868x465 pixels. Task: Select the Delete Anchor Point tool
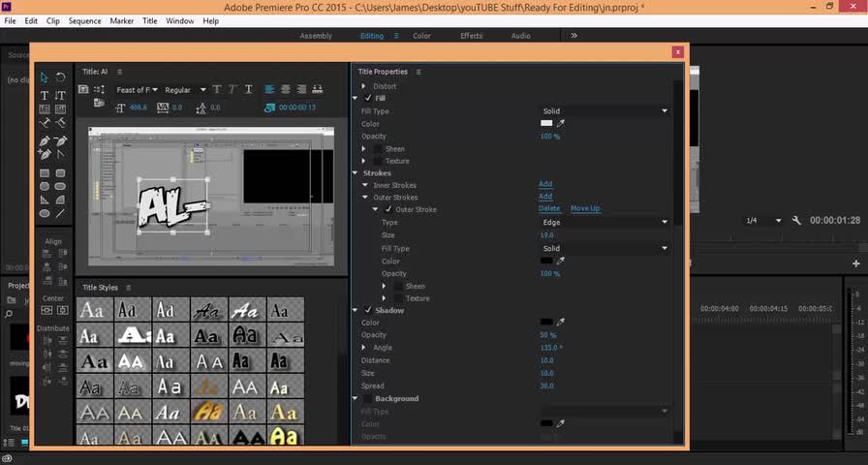pos(60,140)
